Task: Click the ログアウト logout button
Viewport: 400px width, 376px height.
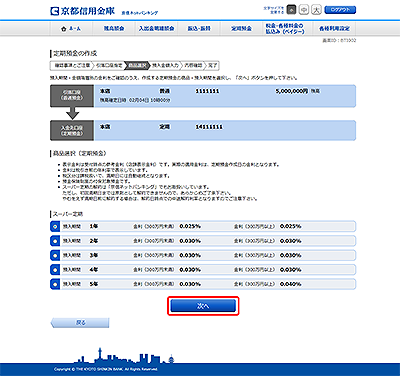Action: 340,10
